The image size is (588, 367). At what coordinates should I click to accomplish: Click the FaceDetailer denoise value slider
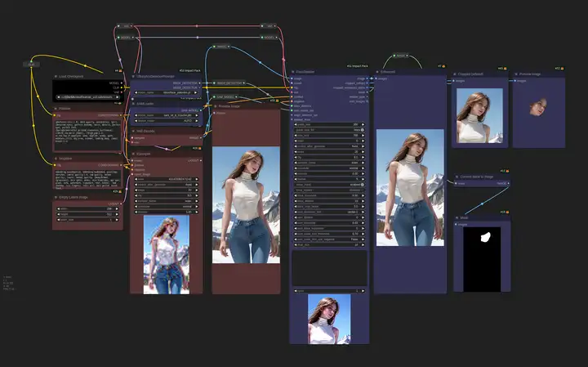(329, 174)
